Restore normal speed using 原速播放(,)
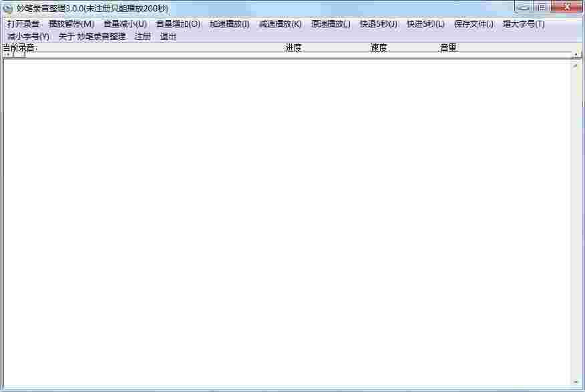This screenshot has width=585, height=392. point(329,24)
